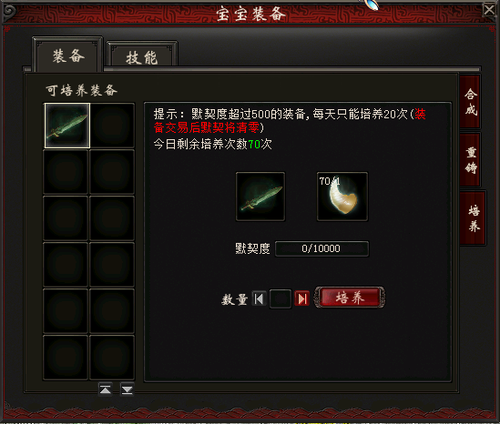Set quantity to minimum with left arrow

(x=259, y=299)
